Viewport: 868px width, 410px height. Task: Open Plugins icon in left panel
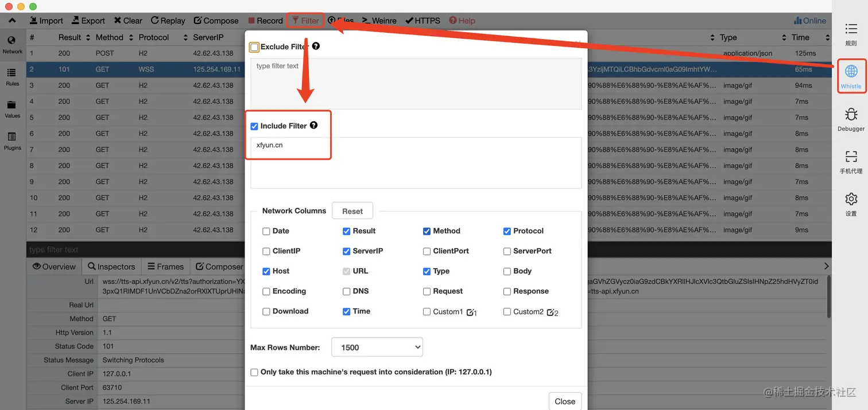[x=12, y=141]
